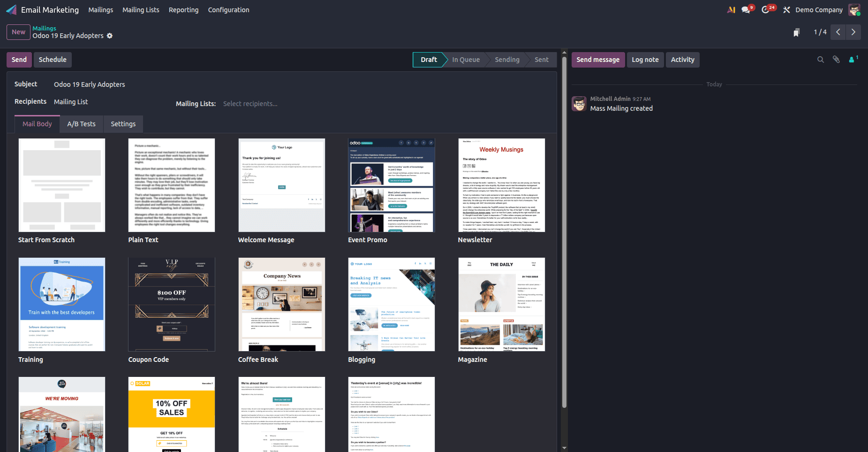Switch to the A/B Tests tab
Screen dimensions: 868x452
pos(82,124)
